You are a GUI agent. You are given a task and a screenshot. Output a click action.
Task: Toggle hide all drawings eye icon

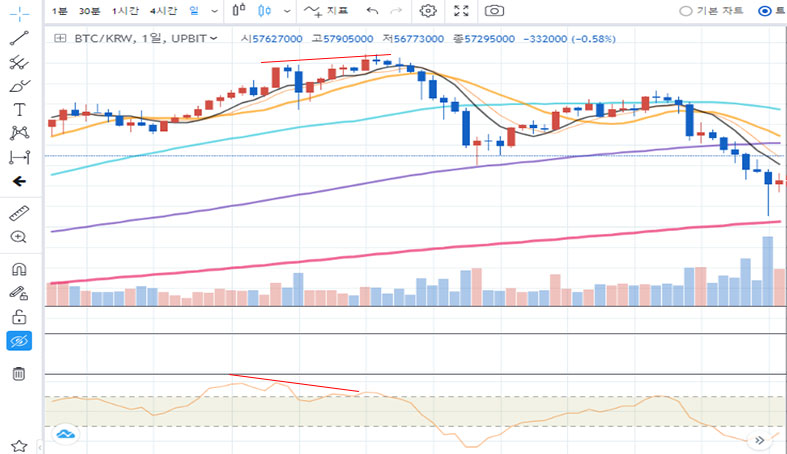pos(19,341)
